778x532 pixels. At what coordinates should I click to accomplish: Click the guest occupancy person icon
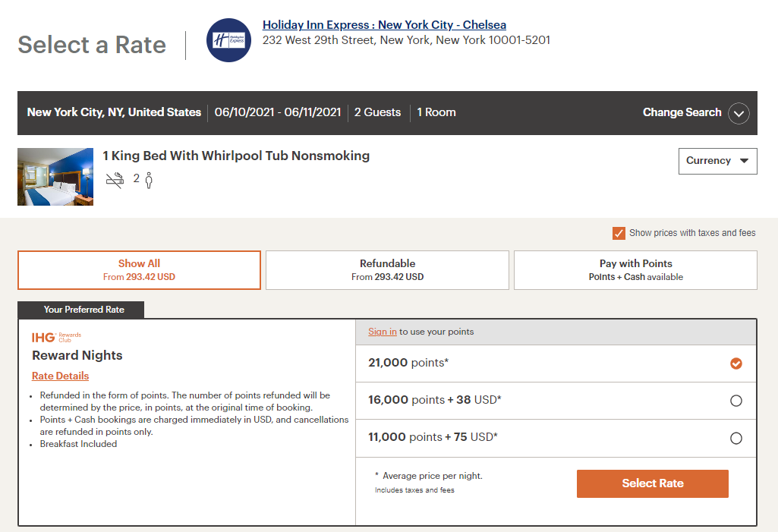(x=148, y=181)
